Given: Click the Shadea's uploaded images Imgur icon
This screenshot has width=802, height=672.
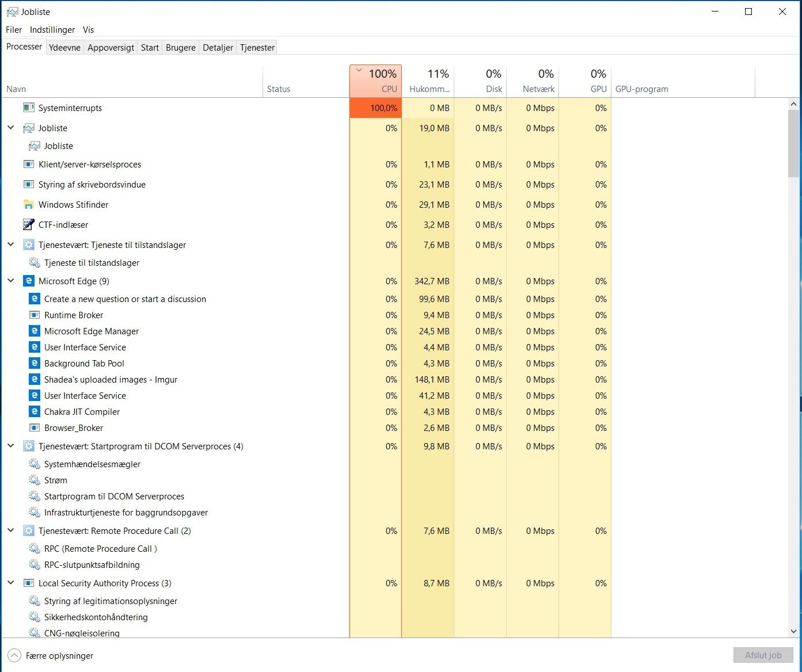Looking at the screenshot, I should click(x=34, y=379).
